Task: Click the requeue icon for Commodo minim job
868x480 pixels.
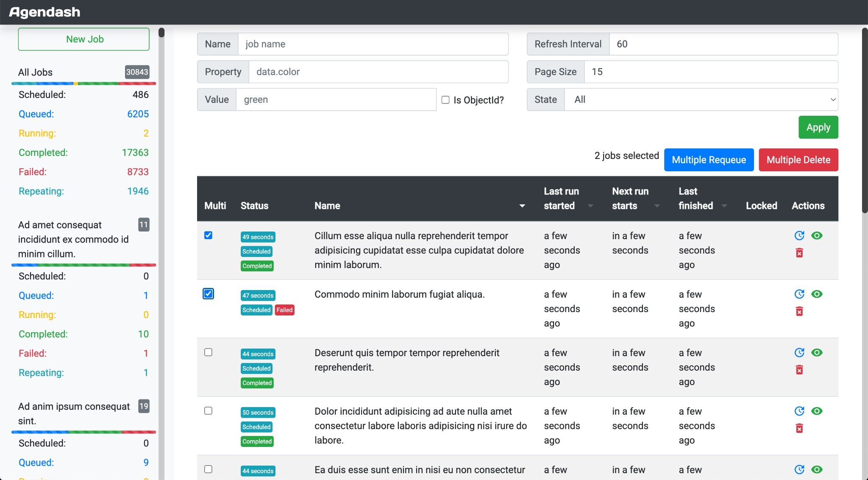Action: [x=799, y=294]
